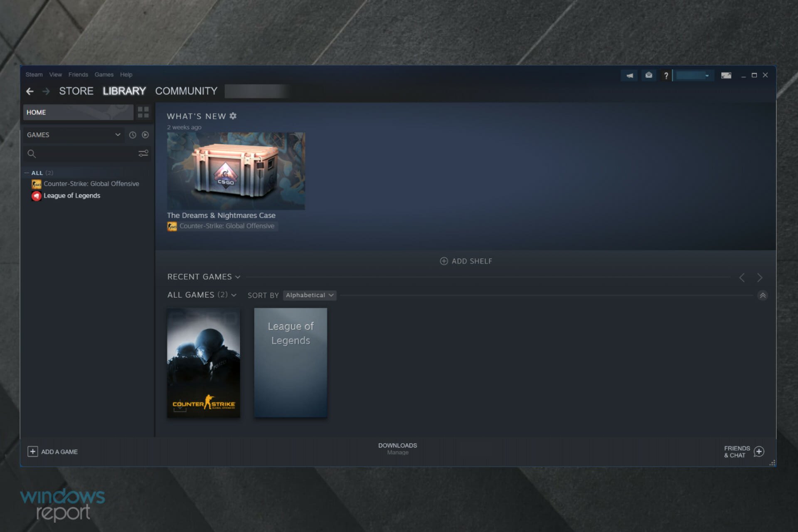Show ready to play icon

(x=145, y=135)
